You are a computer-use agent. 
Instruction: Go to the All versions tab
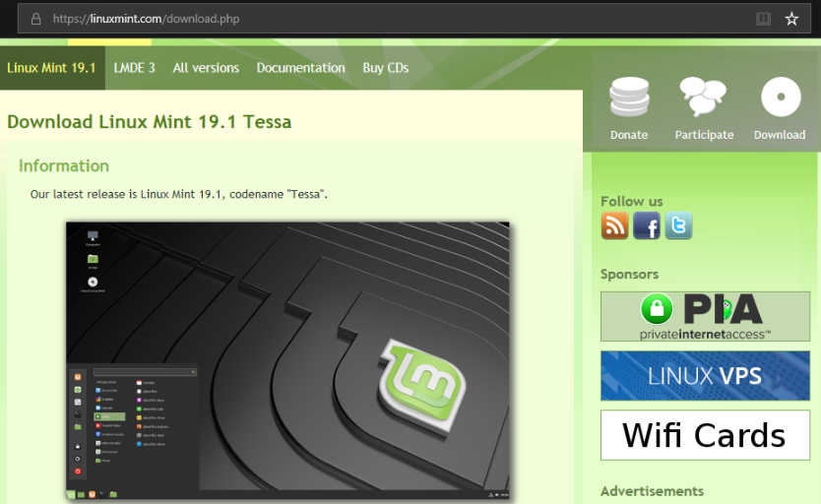tap(206, 68)
